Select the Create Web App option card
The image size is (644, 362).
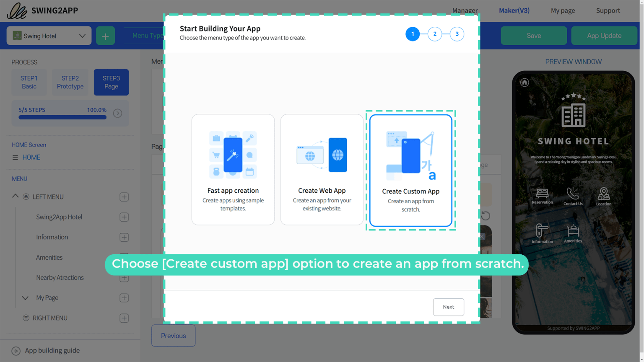[x=322, y=169]
